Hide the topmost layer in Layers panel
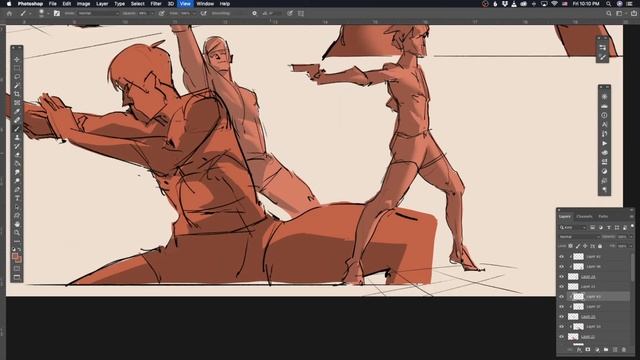The image size is (640, 360). pos(562,257)
